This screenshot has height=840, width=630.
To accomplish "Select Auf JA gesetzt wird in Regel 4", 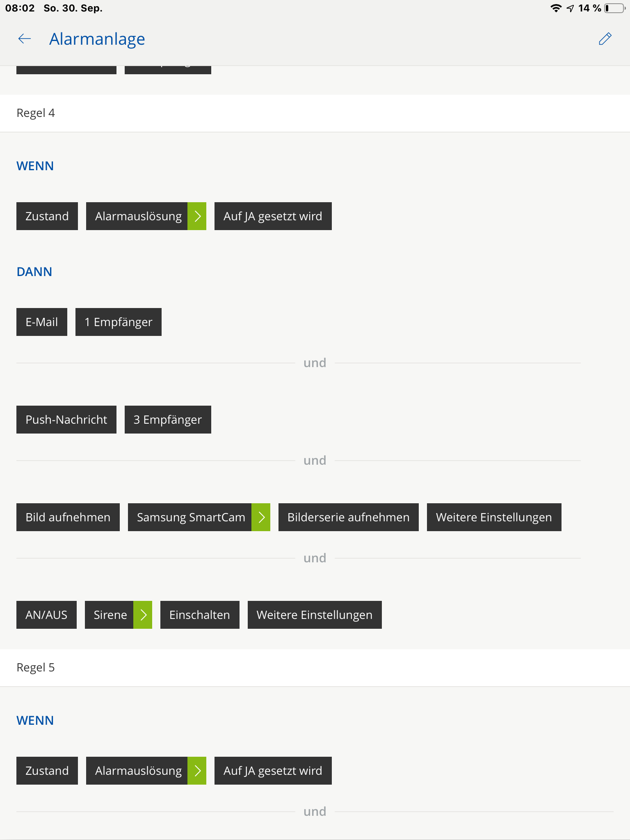I will (x=273, y=216).
